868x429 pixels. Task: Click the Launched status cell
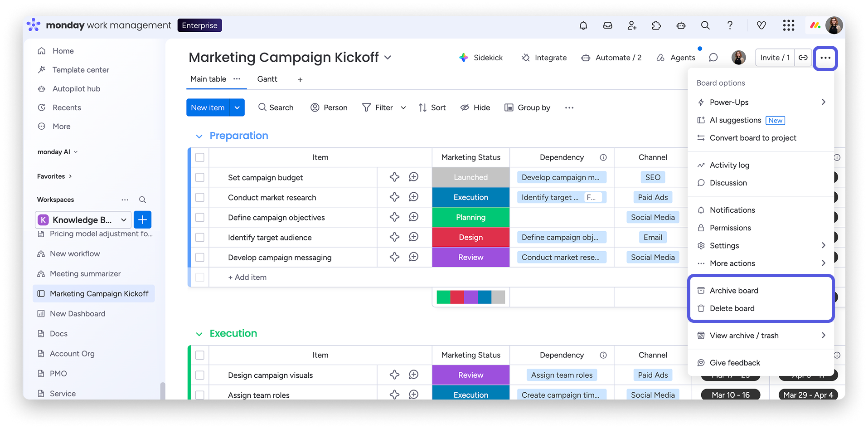click(471, 177)
